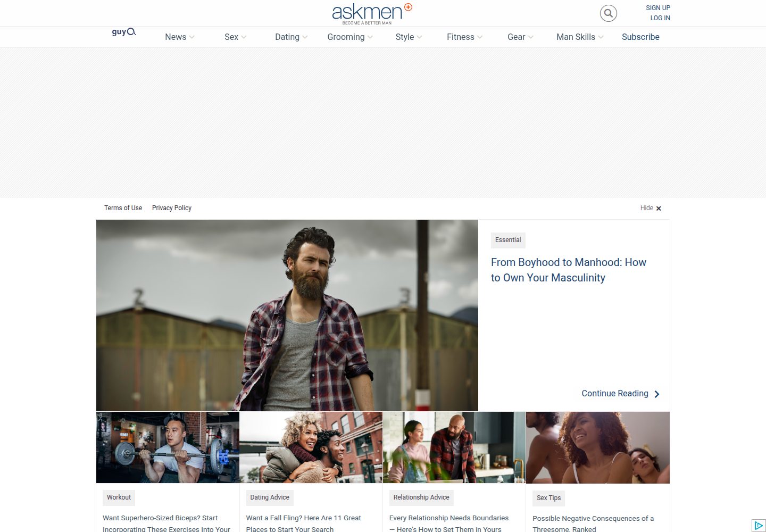Open the bearded man hero image
The width and height of the screenshot is (766, 532).
(287, 315)
